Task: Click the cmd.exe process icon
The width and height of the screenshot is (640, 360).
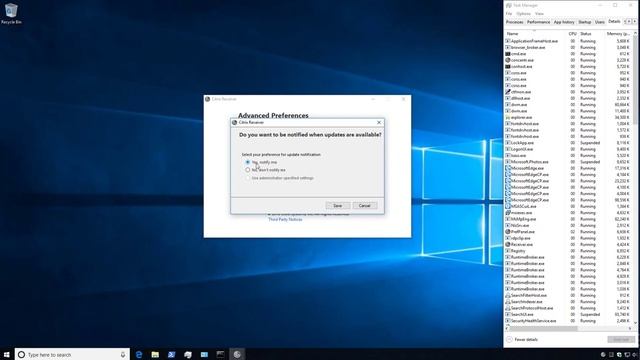Action: [x=508, y=53]
